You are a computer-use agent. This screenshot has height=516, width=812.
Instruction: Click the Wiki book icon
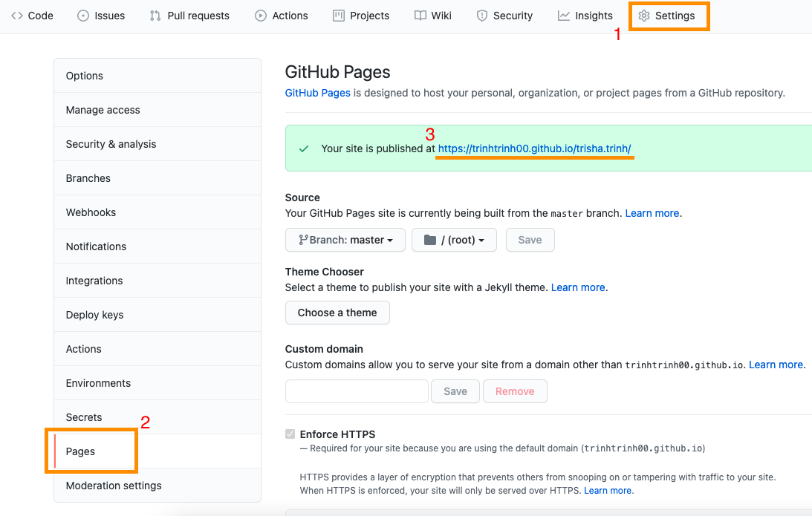(420, 16)
